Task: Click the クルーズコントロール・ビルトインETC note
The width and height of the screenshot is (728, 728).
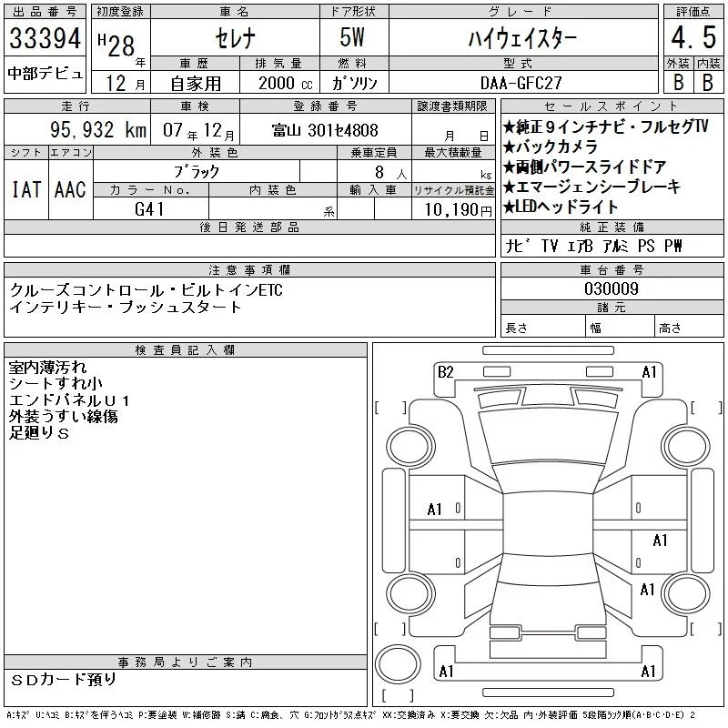Action: [x=147, y=290]
